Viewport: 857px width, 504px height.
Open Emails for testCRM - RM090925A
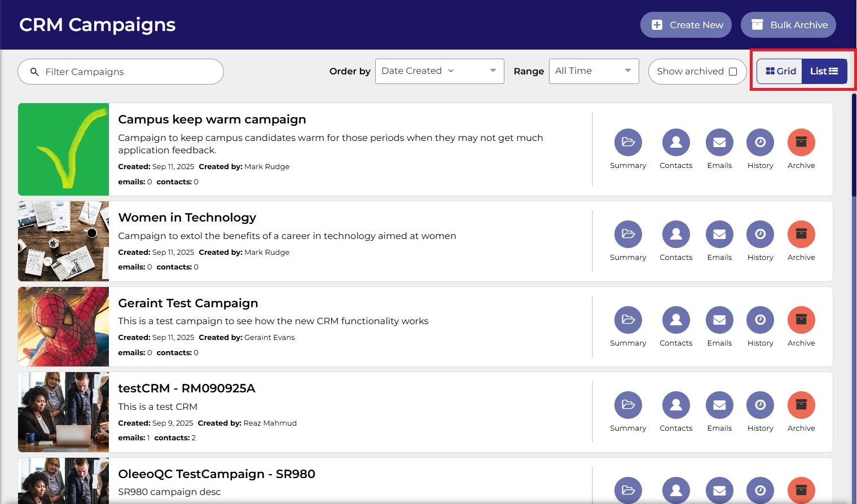pyautogui.click(x=719, y=405)
